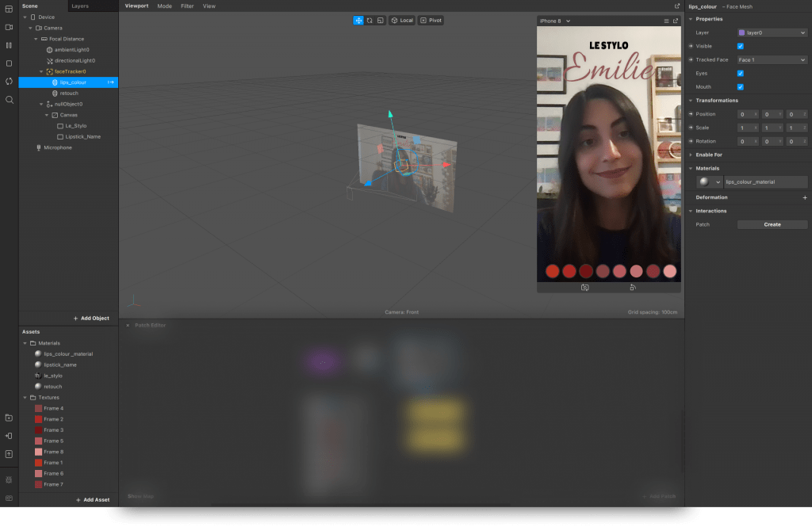
Task: Collapse the Canvas node in the scene tree
Action: (47, 115)
